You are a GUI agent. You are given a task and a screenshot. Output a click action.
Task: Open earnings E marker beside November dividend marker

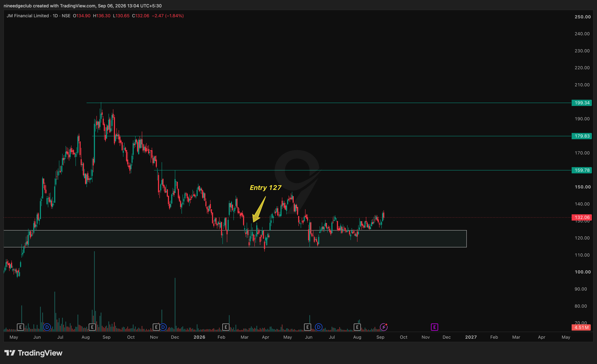[x=156, y=327]
